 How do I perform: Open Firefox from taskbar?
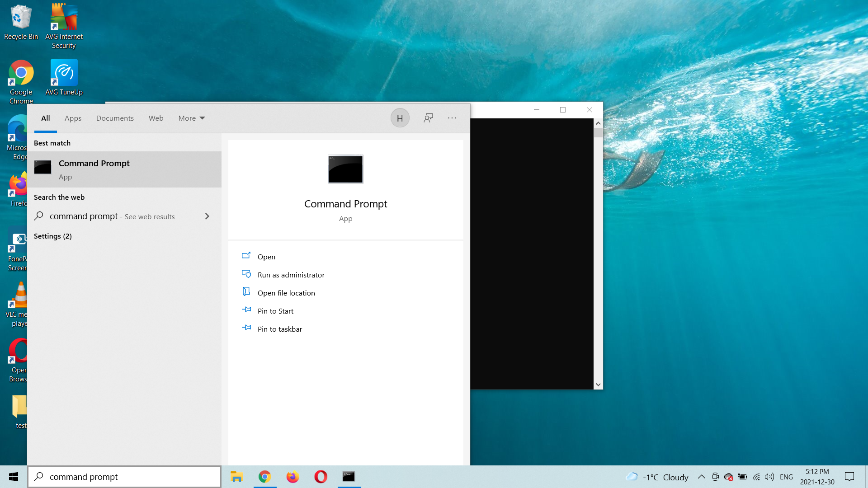(292, 477)
